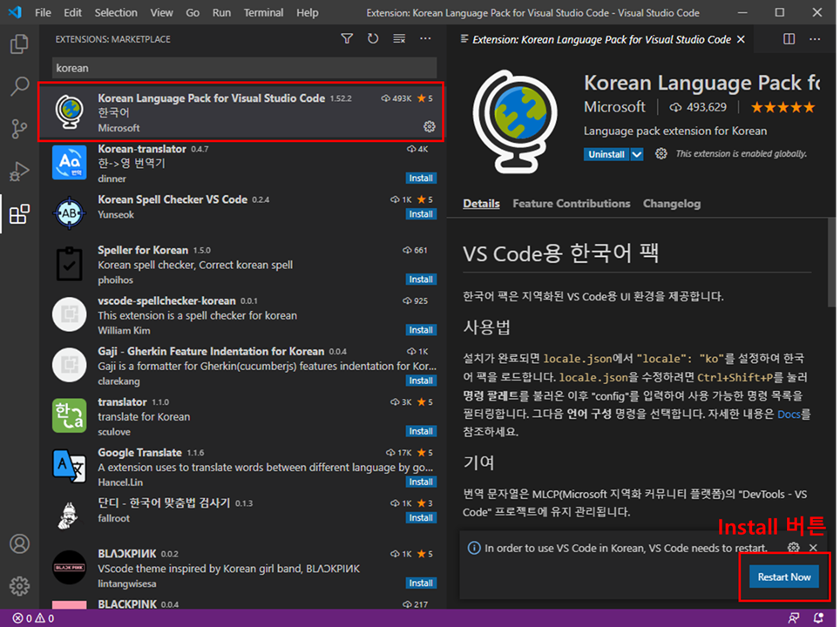
Task: Click gear on Korean Language Pack list item
Action: click(x=430, y=126)
